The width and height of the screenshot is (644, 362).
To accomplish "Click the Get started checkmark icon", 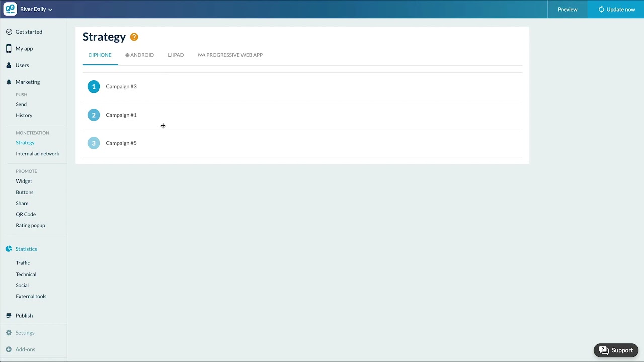I will click(9, 32).
